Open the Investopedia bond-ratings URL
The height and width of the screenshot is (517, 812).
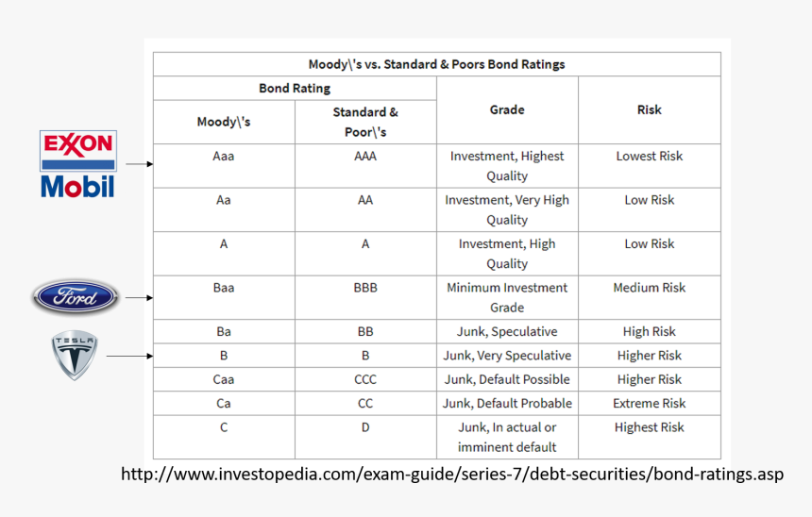452,474
